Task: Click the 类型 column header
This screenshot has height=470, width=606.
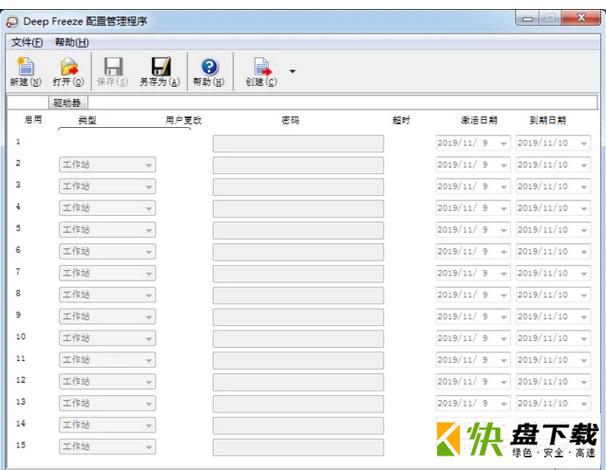Action: [x=87, y=120]
